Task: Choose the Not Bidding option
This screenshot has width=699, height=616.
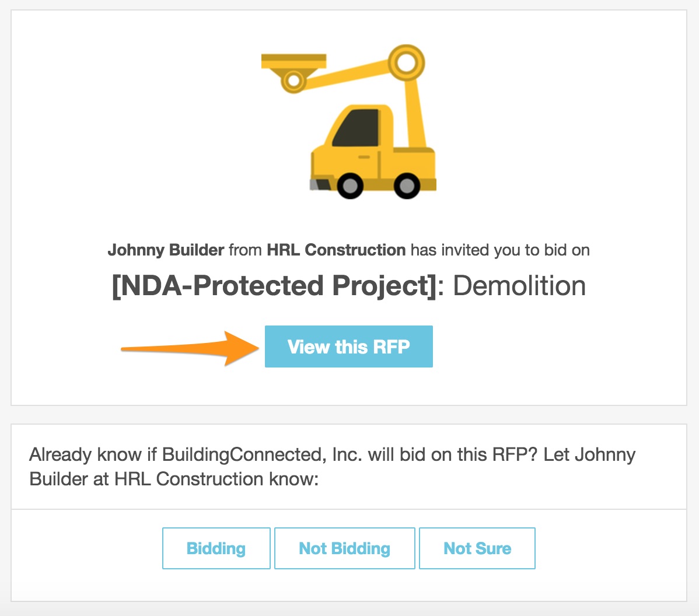Action: pyautogui.click(x=344, y=548)
